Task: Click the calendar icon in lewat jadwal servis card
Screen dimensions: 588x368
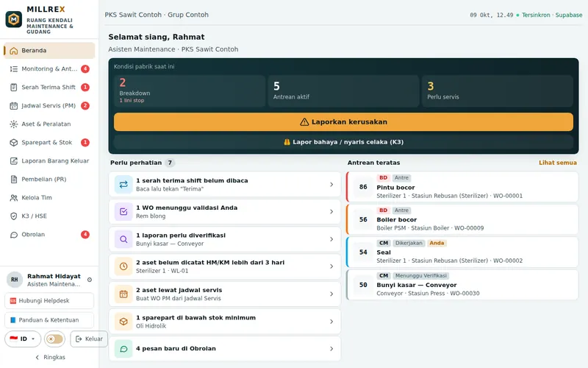Action: (123, 294)
